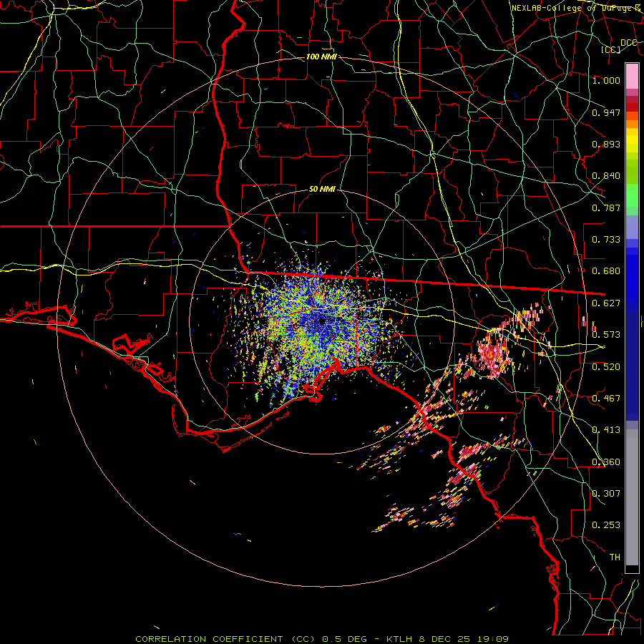The height and width of the screenshot is (644, 644).
Task: Click the 0.893 legend value
Action: pos(606,144)
